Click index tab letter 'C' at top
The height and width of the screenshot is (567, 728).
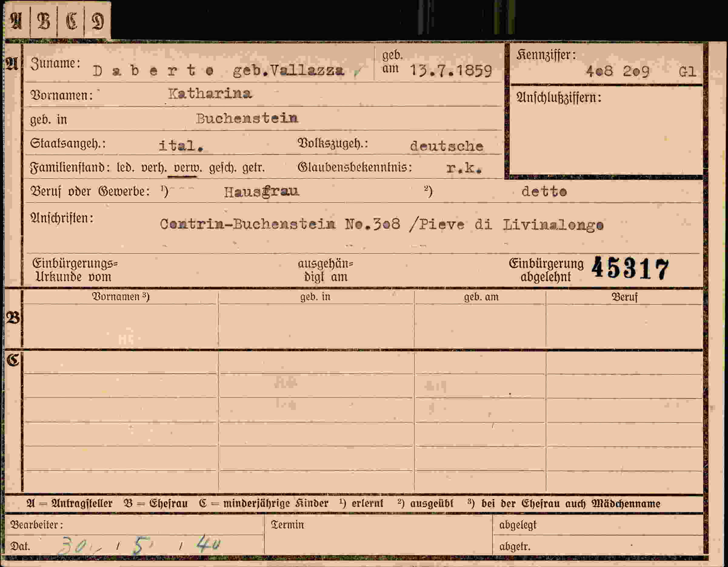pyautogui.click(x=71, y=21)
